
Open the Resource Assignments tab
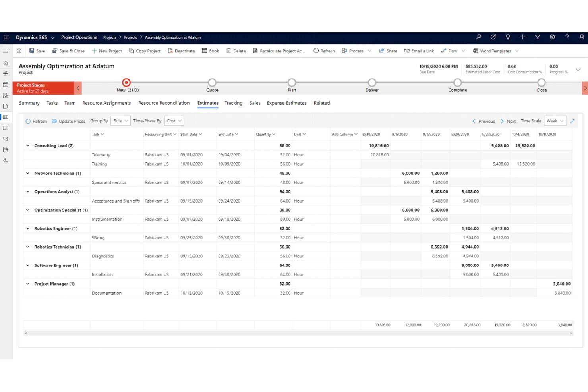point(106,103)
